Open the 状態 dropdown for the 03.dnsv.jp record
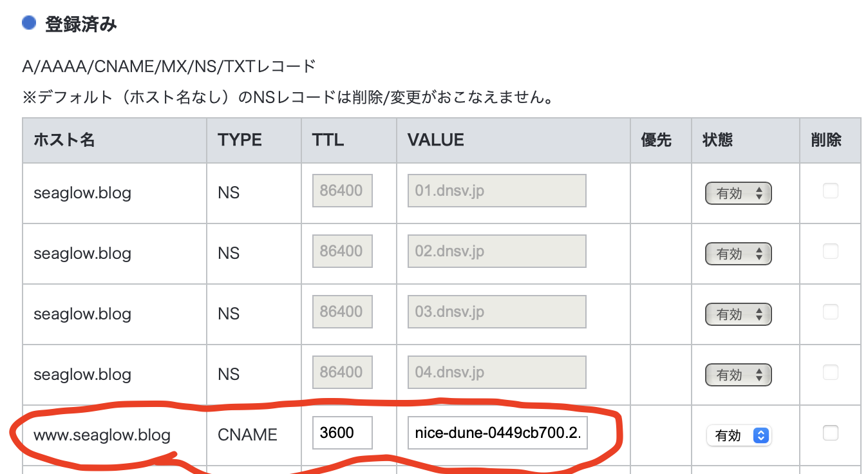 coord(738,314)
